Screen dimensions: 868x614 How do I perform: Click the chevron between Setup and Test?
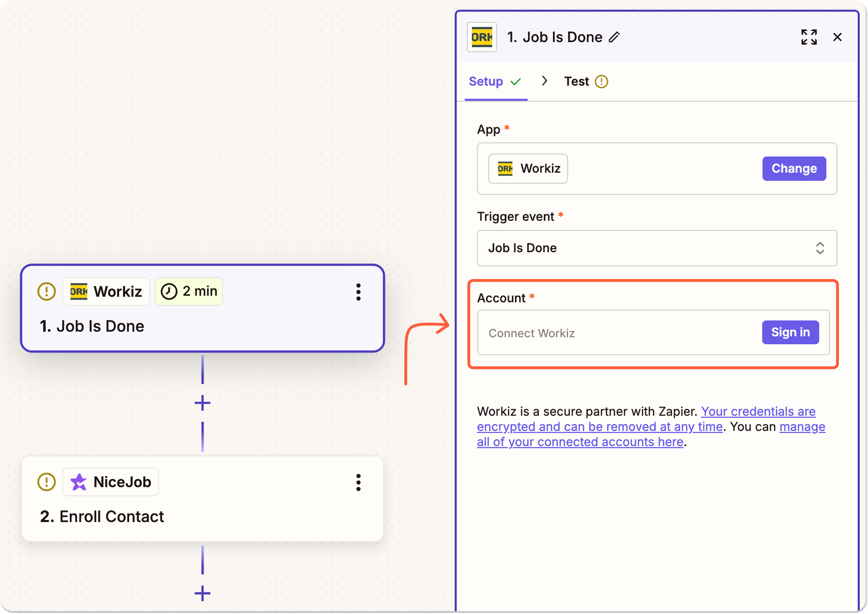[x=544, y=81]
